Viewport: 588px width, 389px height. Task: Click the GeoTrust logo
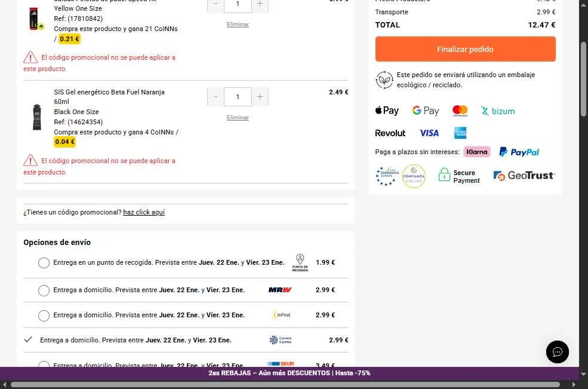pyautogui.click(x=524, y=175)
